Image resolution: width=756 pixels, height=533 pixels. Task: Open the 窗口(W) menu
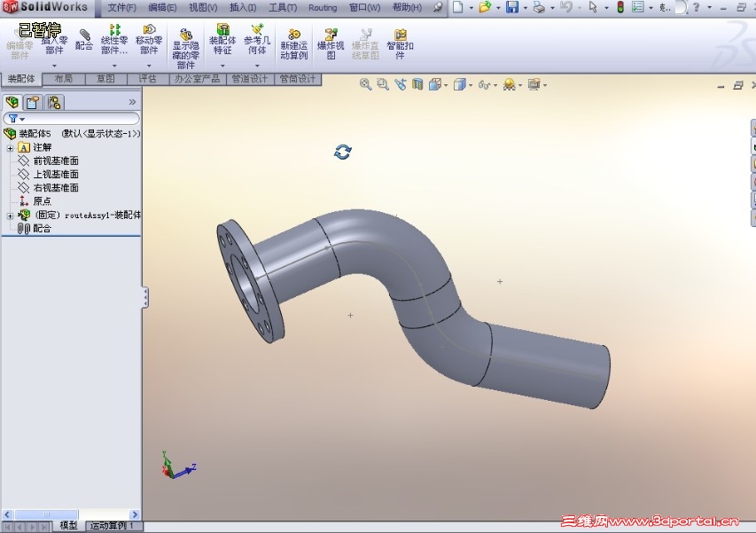pyautogui.click(x=364, y=8)
